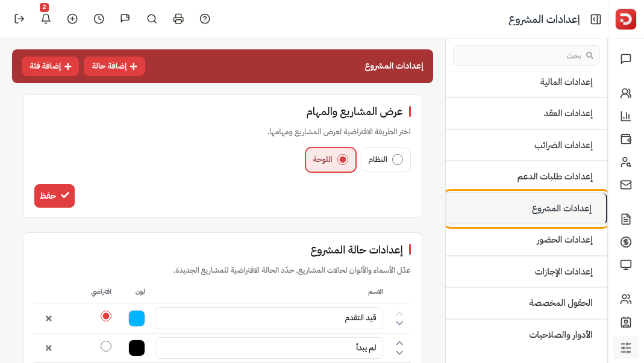
Task: Click the sticky note flag icon
Action: (125, 19)
